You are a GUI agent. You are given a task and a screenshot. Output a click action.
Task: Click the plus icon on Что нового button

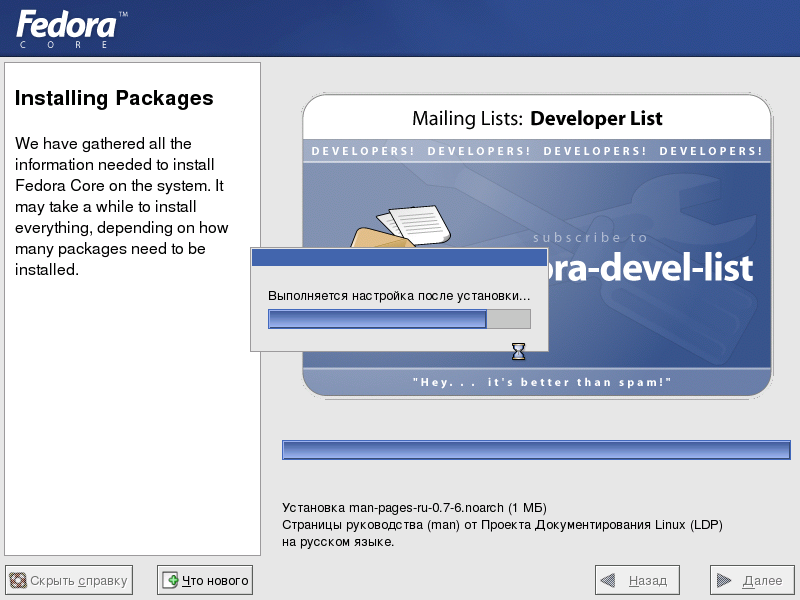point(171,580)
